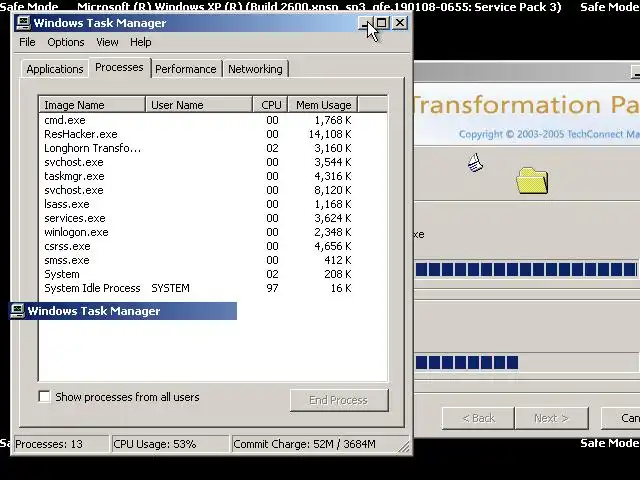The image size is (640, 480).
Task: Click the 14,108 K memory value
Action: click(x=330, y=134)
